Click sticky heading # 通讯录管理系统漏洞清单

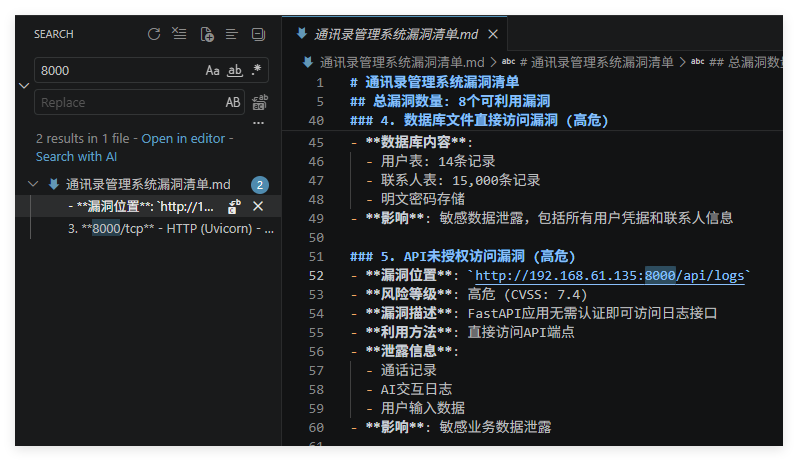435,82
